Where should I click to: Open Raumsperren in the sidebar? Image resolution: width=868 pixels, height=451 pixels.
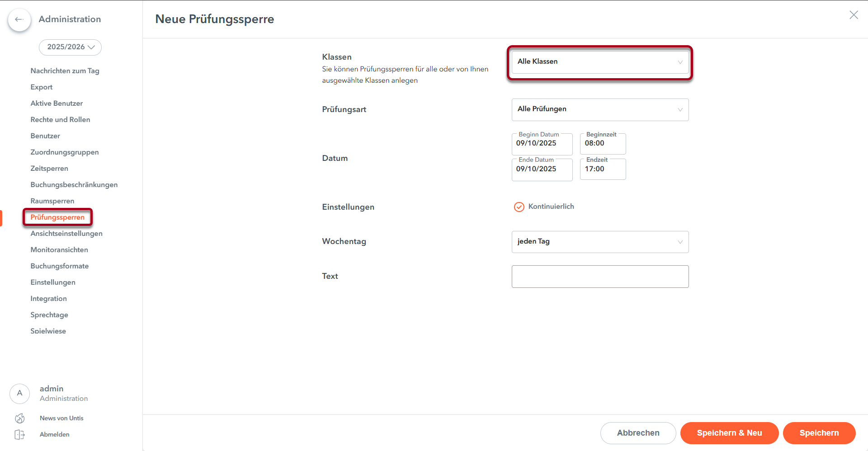52,201
